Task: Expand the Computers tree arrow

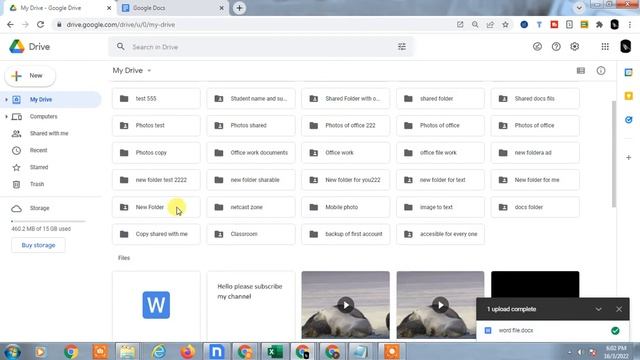Action: click(6, 117)
